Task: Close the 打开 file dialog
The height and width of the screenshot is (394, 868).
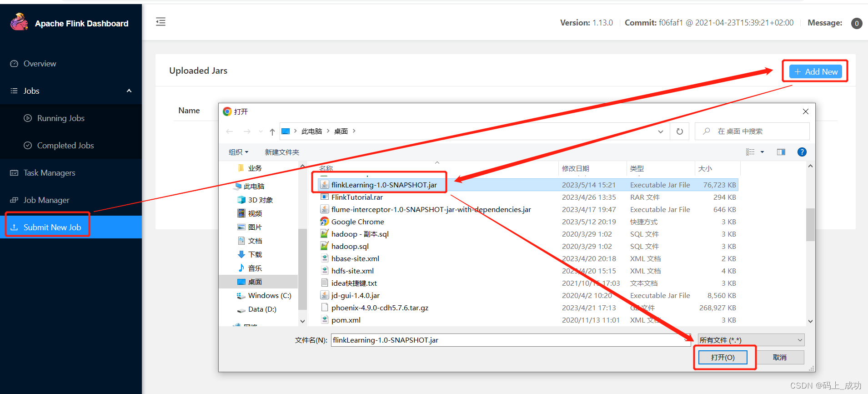Action: tap(805, 111)
